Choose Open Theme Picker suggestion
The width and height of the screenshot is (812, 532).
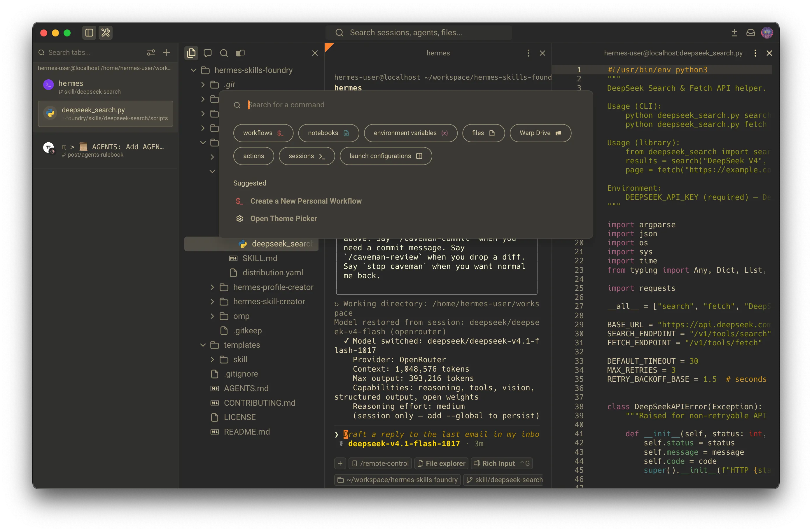(x=406, y=218)
